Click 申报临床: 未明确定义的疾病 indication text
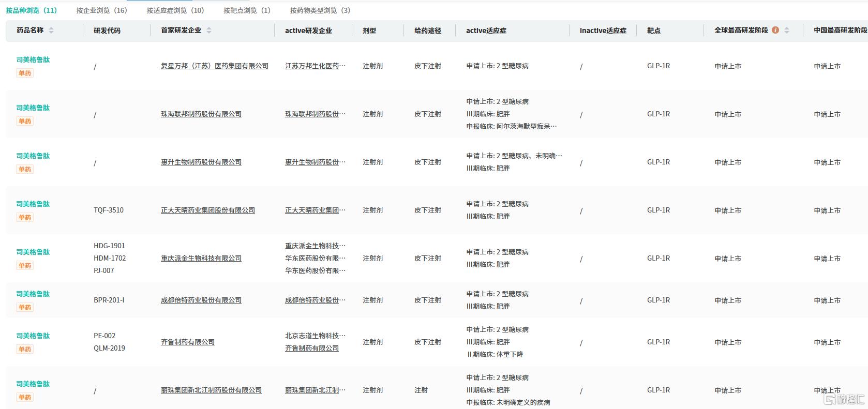The height and width of the screenshot is (409, 868). pos(508,403)
